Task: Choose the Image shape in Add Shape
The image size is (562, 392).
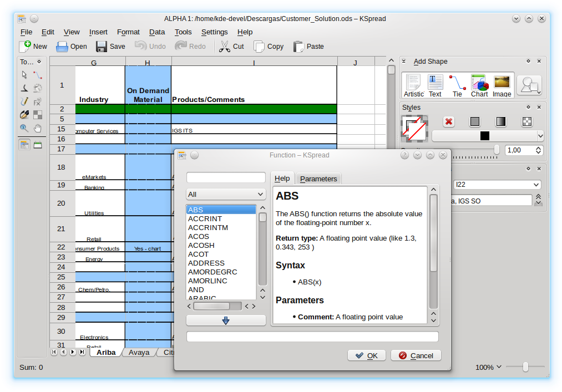Action: (502, 85)
